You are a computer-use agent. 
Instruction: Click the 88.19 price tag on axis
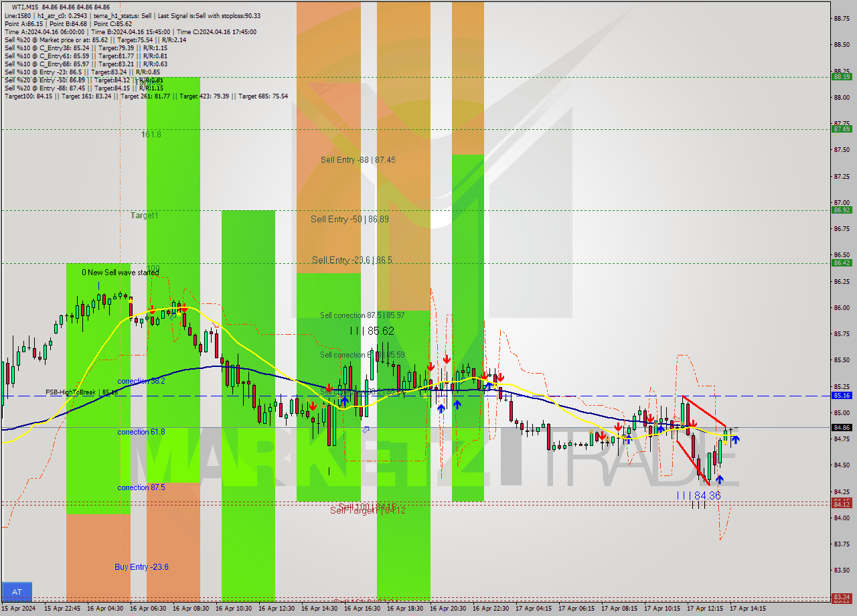[x=842, y=76]
